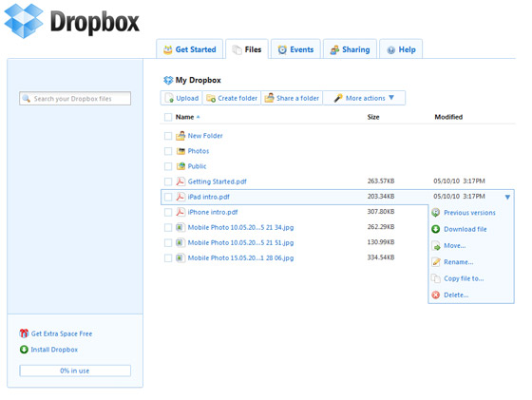Click the Events clock icon
Screen dimensions: 532x400
tap(282, 49)
